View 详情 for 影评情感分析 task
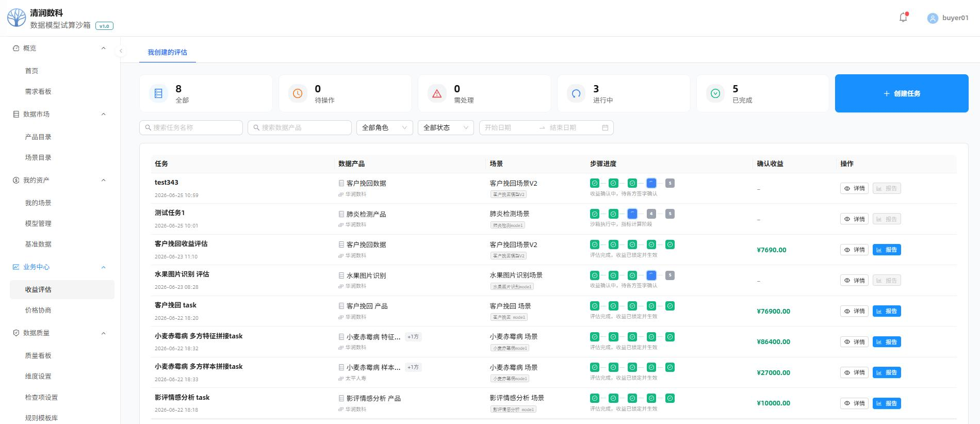 coord(855,403)
